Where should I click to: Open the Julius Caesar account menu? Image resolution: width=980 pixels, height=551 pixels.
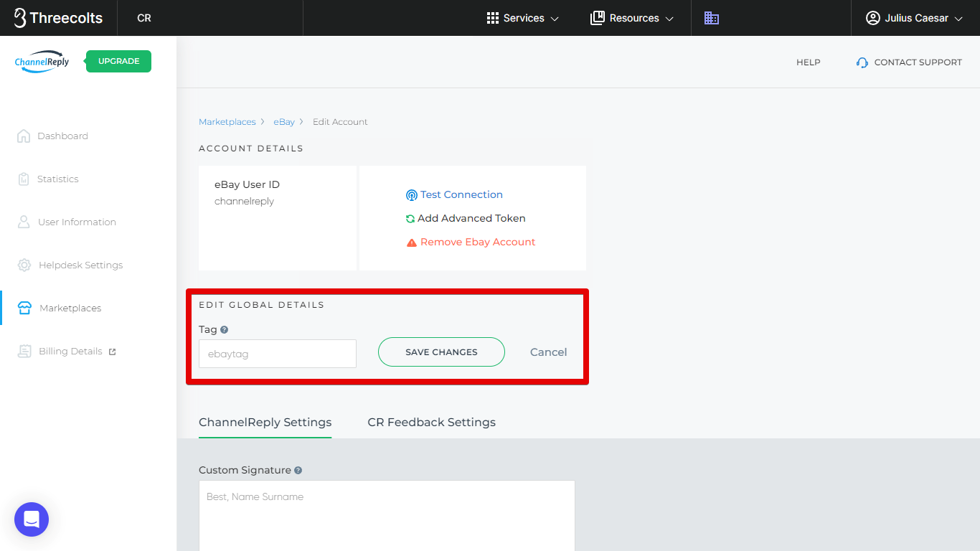pyautogui.click(x=914, y=18)
